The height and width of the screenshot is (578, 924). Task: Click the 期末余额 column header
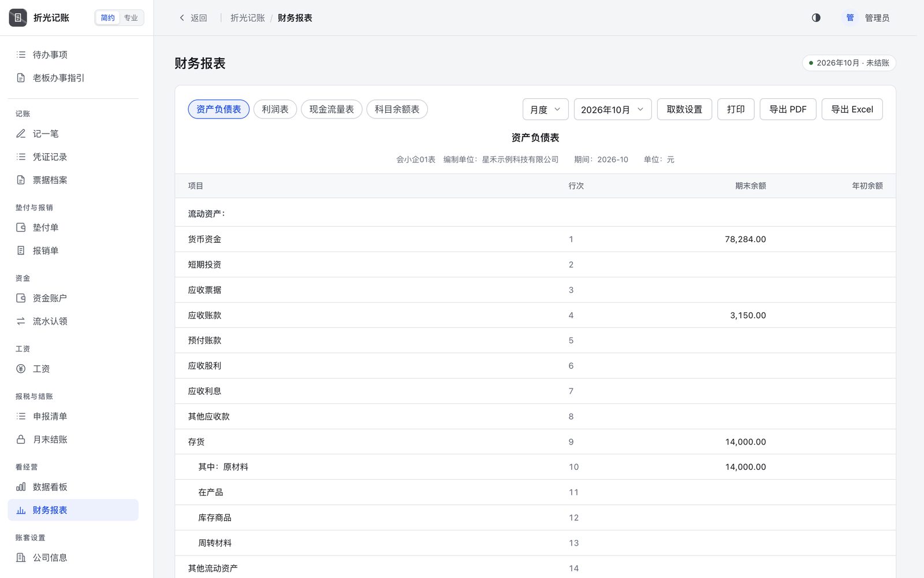point(750,186)
